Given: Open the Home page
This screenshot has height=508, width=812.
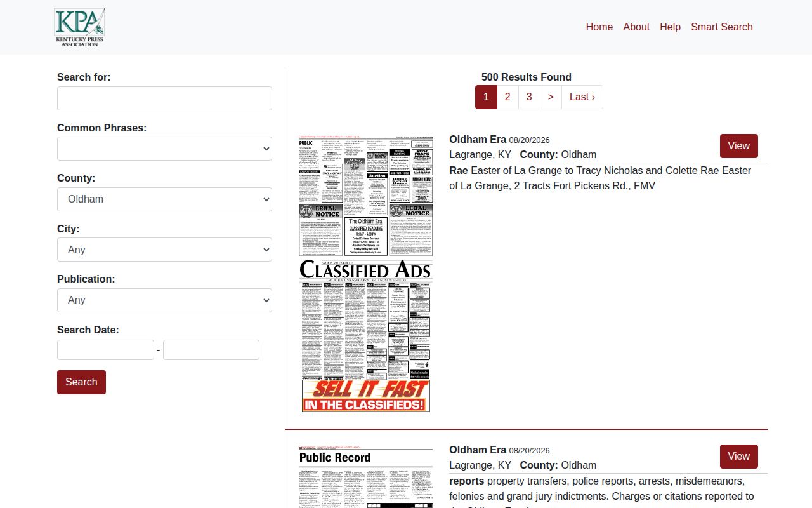Looking at the screenshot, I should click(x=599, y=27).
